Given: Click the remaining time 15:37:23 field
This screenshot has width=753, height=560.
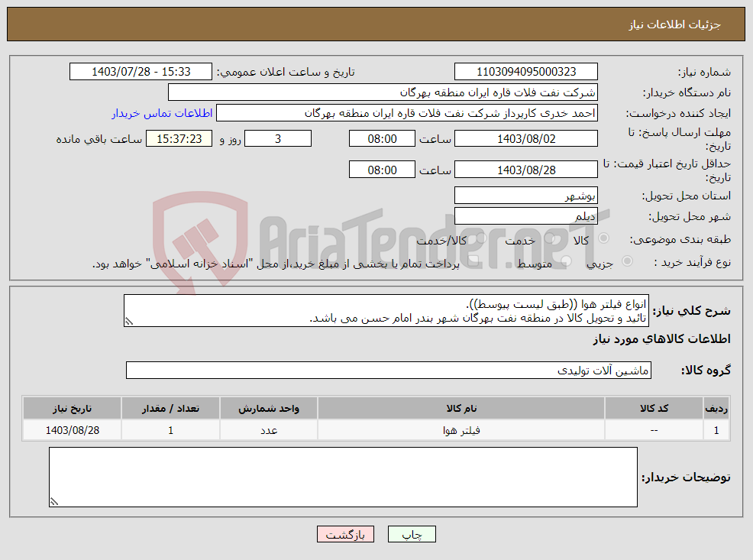Looking at the screenshot, I should click(x=179, y=139).
